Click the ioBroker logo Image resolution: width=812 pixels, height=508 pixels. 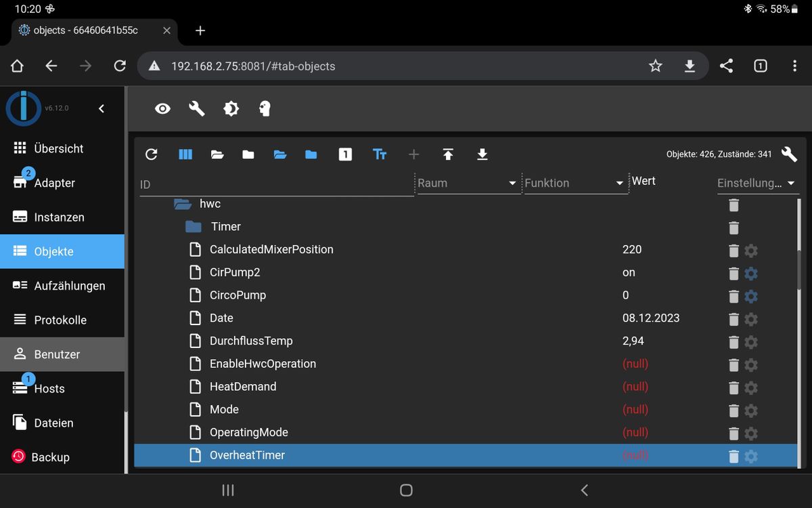pyautogui.click(x=23, y=108)
